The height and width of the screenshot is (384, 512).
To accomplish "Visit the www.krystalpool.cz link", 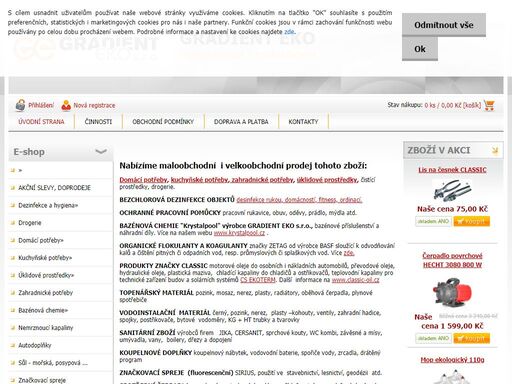I will [239, 233].
